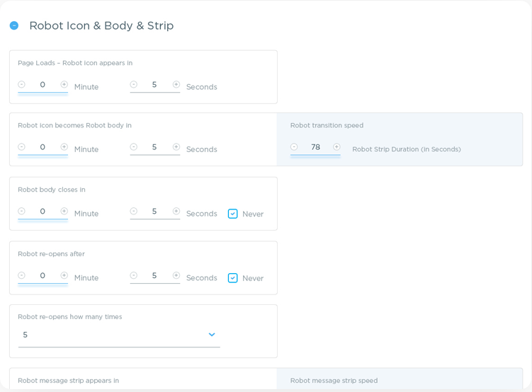This screenshot has height=392, width=532.
Task: Decrease Robot transition speed value
Action: [294, 147]
